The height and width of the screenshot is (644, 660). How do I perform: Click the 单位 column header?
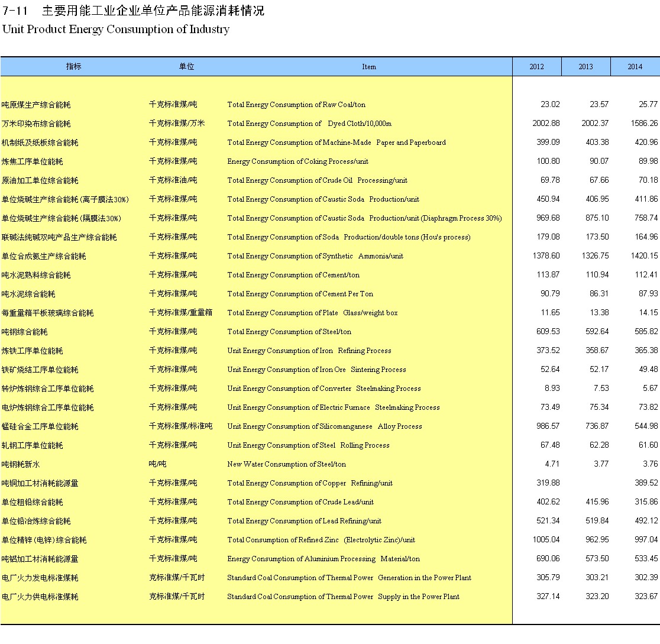(x=187, y=67)
